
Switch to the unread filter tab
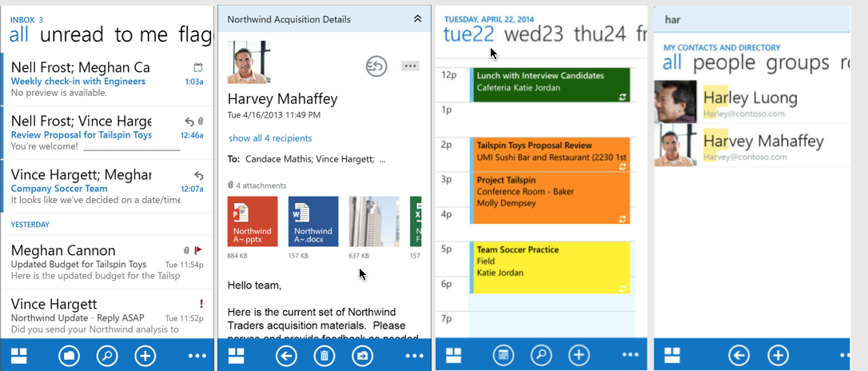[x=73, y=34]
